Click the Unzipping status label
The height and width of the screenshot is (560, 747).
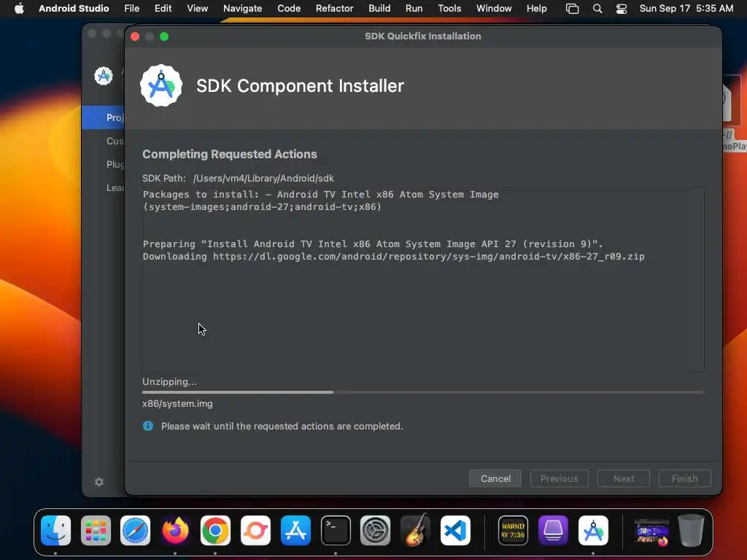click(169, 381)
